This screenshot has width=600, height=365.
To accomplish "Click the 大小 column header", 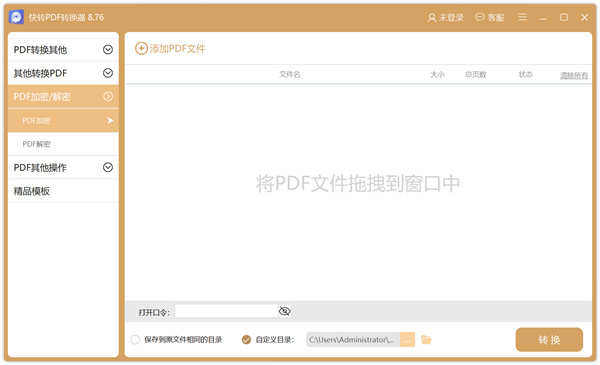I will [x=437, y=74].
